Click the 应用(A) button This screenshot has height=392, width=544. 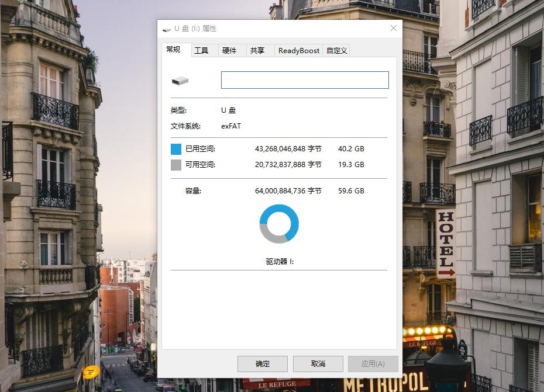[373, 363]
